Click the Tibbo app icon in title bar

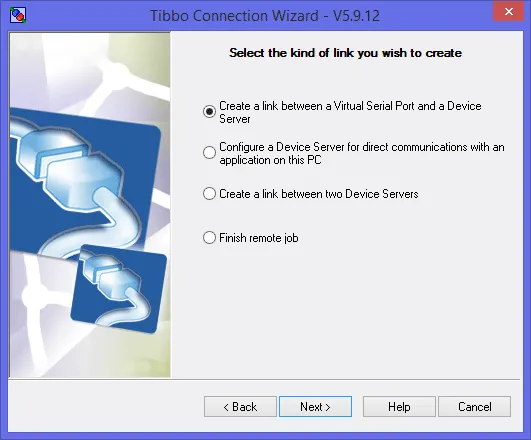tap(18, 15)
